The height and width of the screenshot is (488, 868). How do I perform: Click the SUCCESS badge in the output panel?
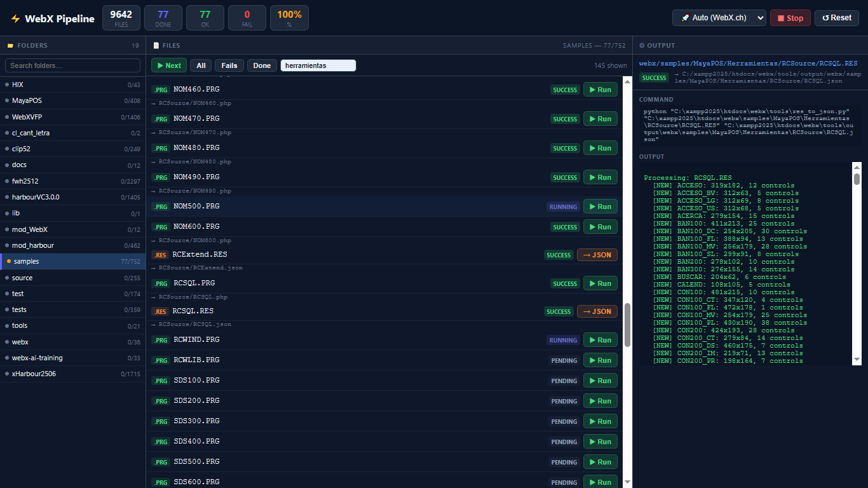click(654, 78)
